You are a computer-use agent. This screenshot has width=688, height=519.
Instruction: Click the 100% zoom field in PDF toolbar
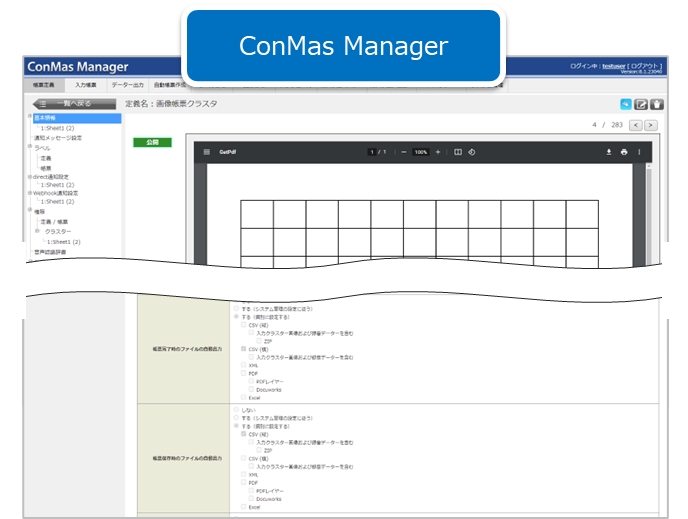(421, 152)
